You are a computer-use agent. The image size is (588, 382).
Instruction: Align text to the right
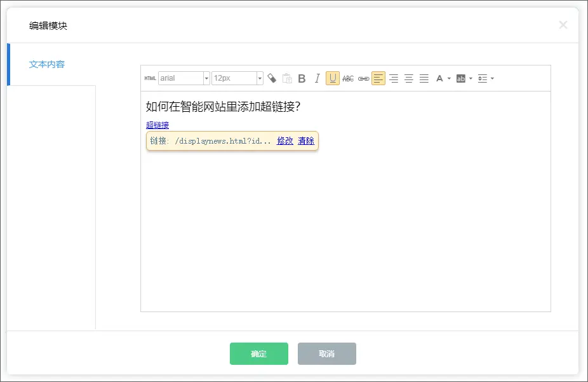pyautogui.click(x=394, y=78)
